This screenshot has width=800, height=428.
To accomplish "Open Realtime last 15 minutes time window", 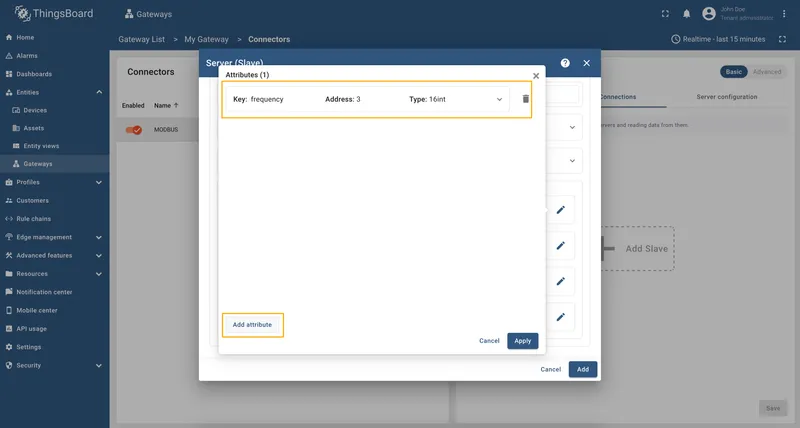I will [x=718, y=39].
